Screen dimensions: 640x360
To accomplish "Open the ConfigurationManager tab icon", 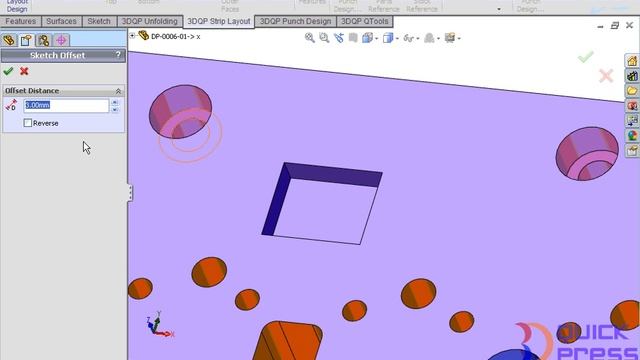I will point(44,40).
